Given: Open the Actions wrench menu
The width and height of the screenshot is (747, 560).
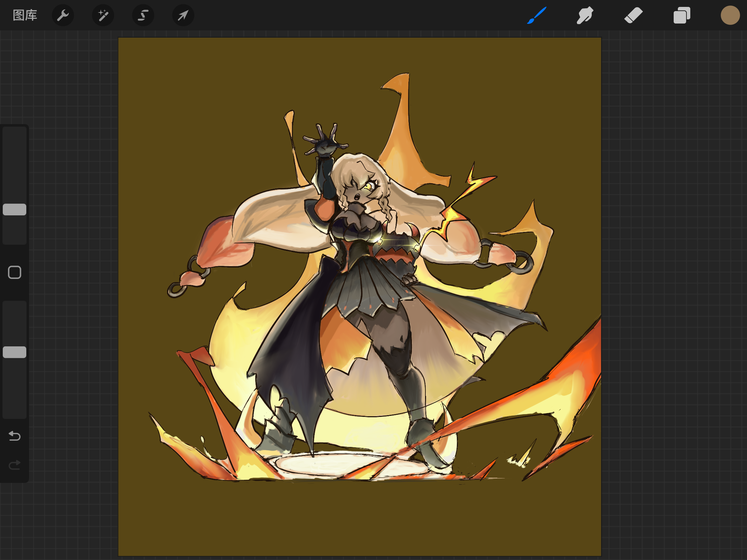Looking at the screenshot, I should tap(63, 15).
